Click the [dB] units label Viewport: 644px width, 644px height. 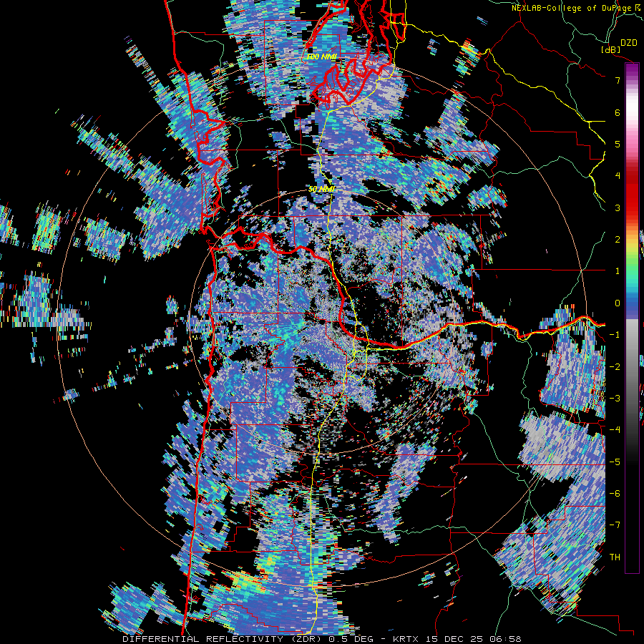pyautogui.click(x=611, y=49)
